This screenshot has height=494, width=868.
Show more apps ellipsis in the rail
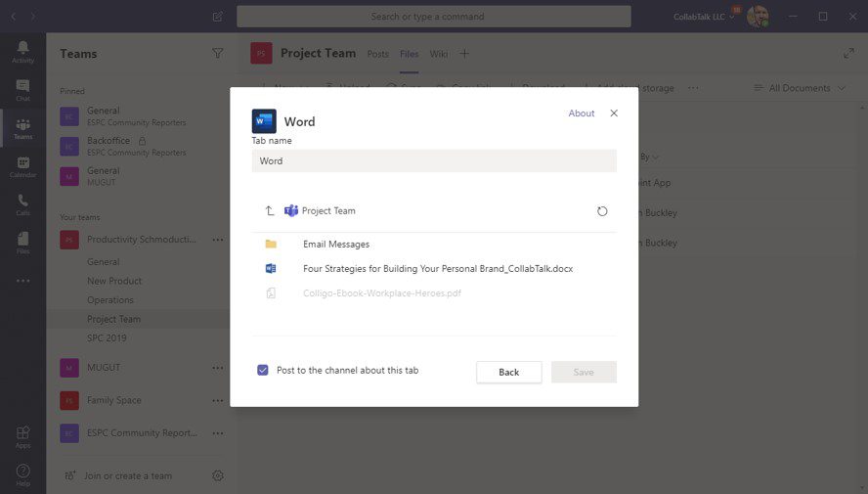pyautogui.click(x=22, y=281)
